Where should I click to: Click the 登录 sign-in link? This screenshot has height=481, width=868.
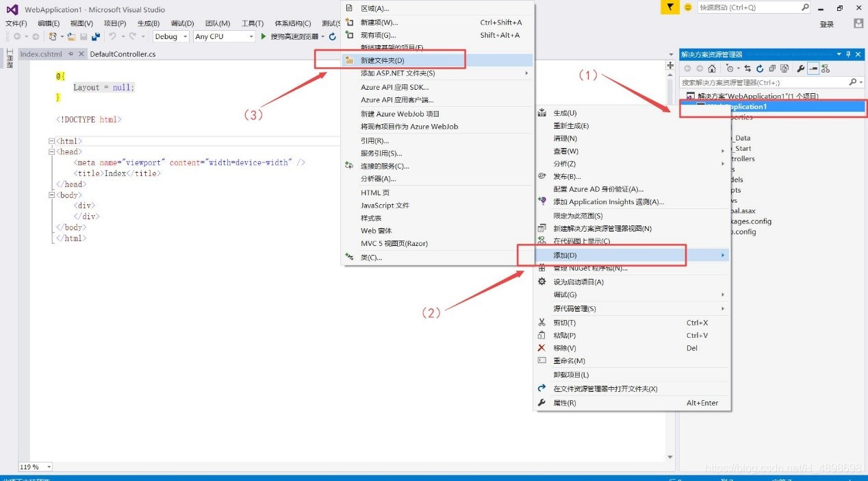(x=827, y=24)
